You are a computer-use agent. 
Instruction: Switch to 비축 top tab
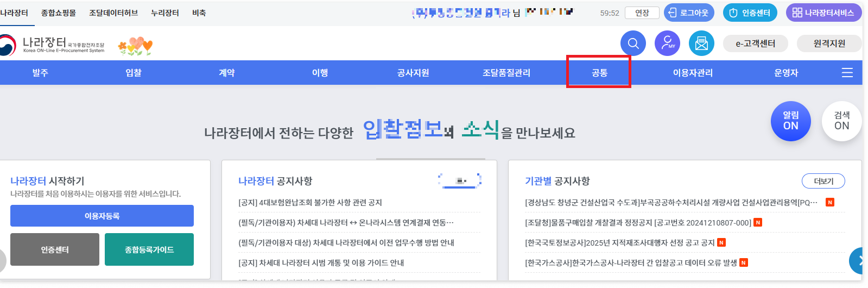[199, 13]
